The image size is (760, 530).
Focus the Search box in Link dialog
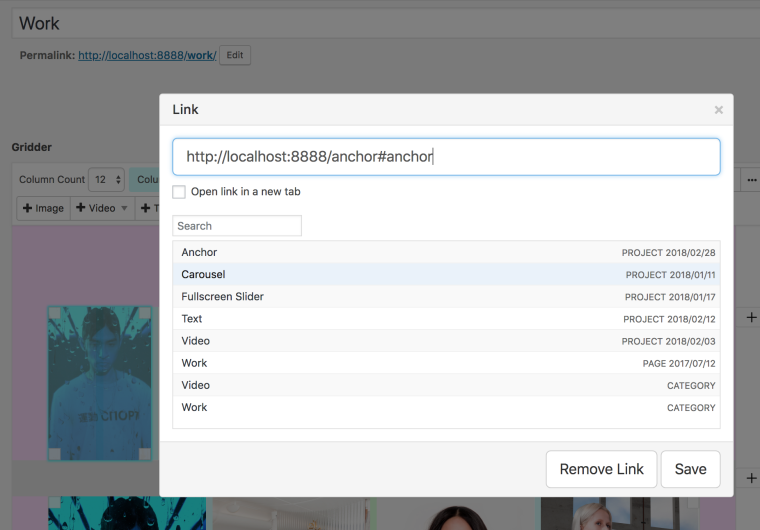coord(237,226)
